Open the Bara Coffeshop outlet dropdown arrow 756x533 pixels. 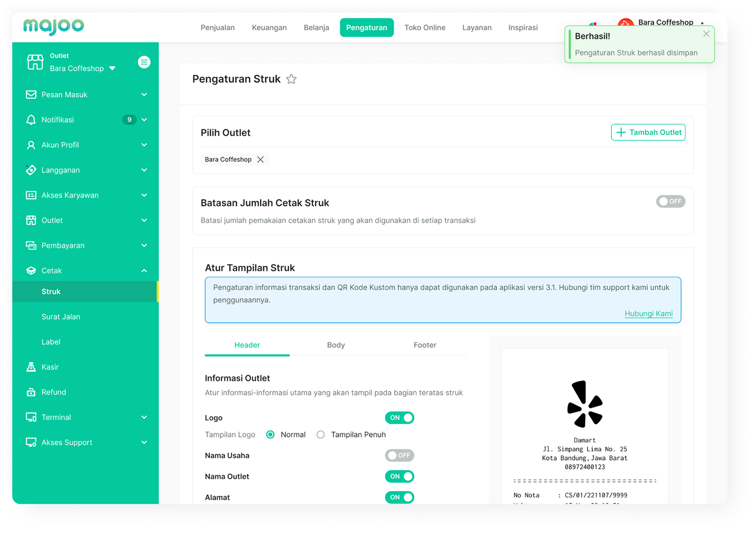click(112, 68)
